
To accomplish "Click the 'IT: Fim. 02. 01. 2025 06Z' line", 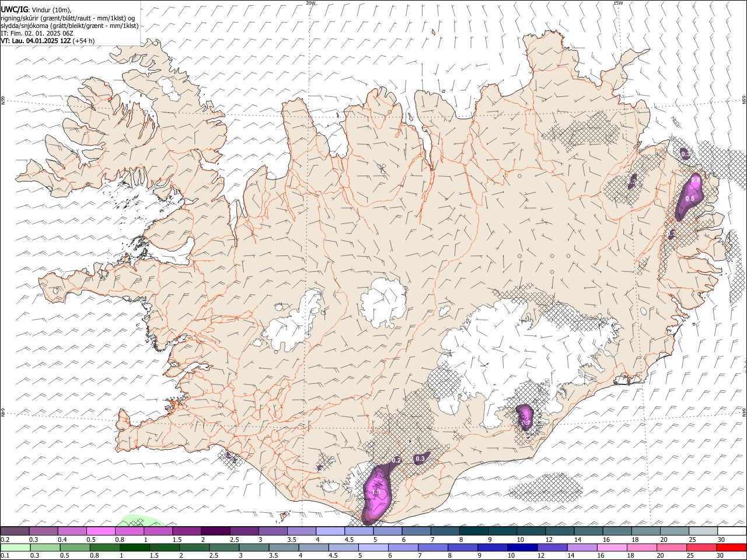I will click(37, 33).
